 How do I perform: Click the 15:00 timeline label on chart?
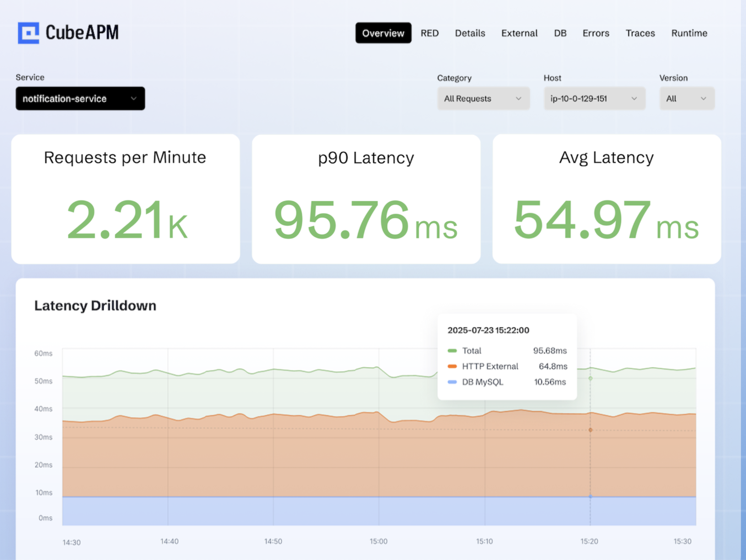point(378,541)
